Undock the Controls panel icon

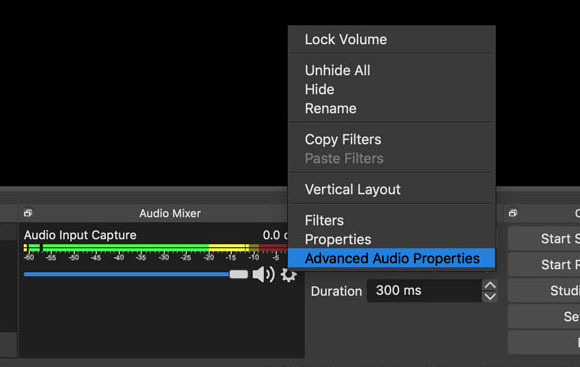513,213
